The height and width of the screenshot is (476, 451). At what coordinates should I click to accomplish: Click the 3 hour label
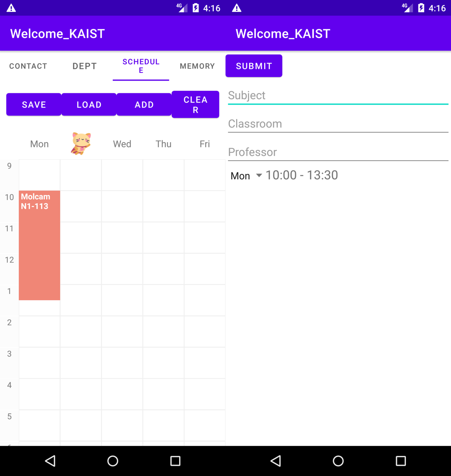point(9,354)
